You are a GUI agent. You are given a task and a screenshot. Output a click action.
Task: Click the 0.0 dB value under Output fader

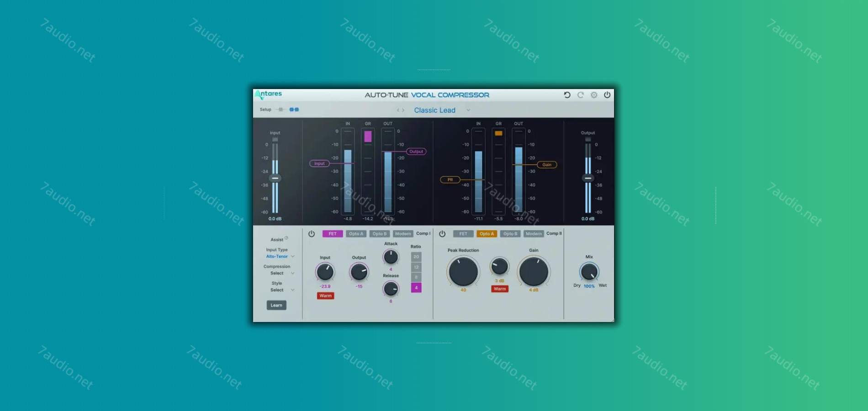tap(588, 219)
